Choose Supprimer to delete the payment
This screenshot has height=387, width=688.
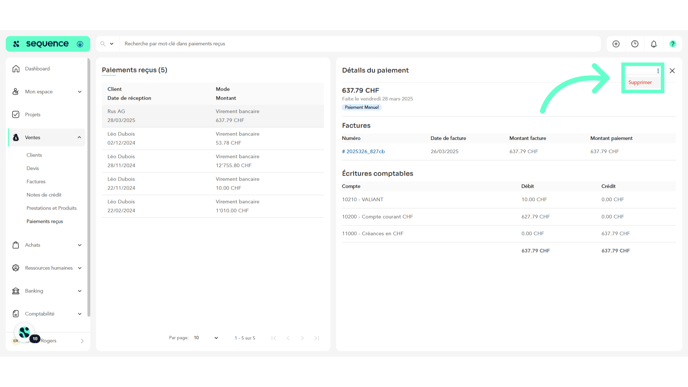(x=640, y=82)
